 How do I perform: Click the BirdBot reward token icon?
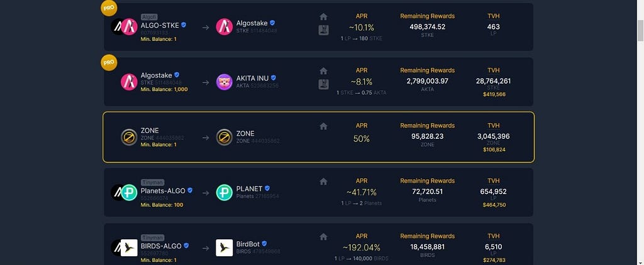pos(225,248)
